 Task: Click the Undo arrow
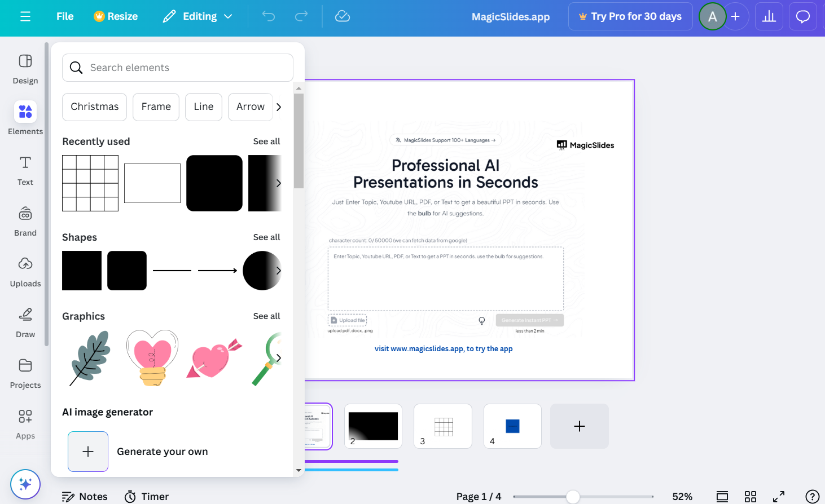[269, 16]
